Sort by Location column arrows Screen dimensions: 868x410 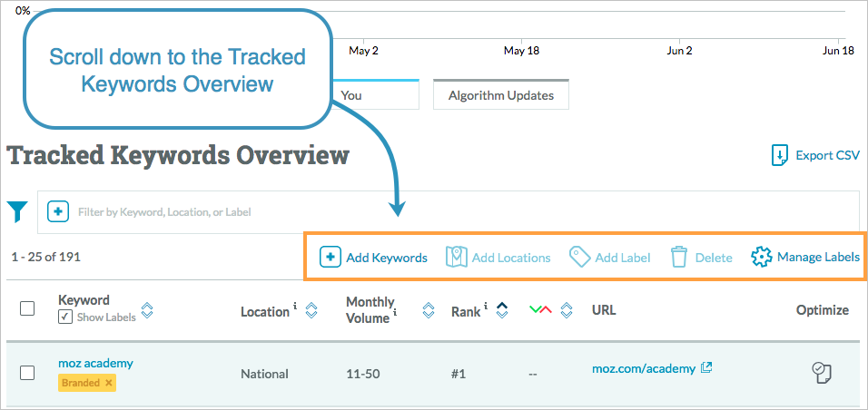coord(311,310)
